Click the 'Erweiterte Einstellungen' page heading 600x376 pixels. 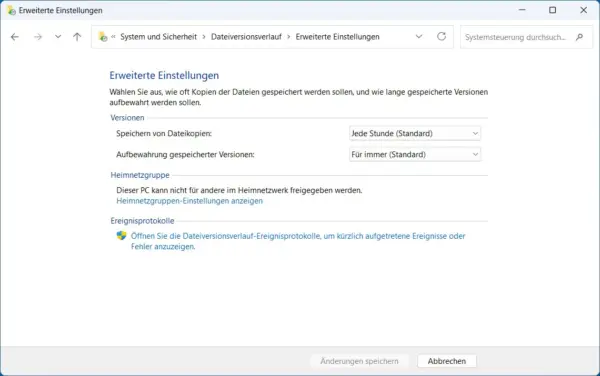(x=164, y=75)
